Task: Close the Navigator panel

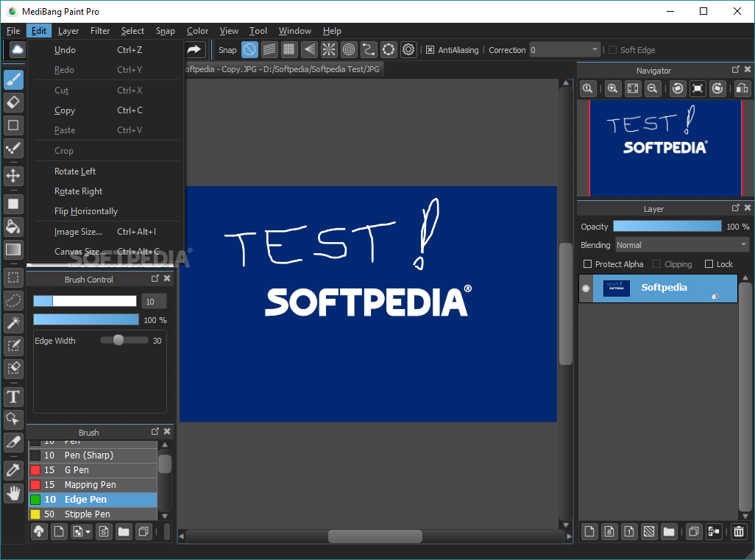Action: pyautogui.click(x=748, y=70)
